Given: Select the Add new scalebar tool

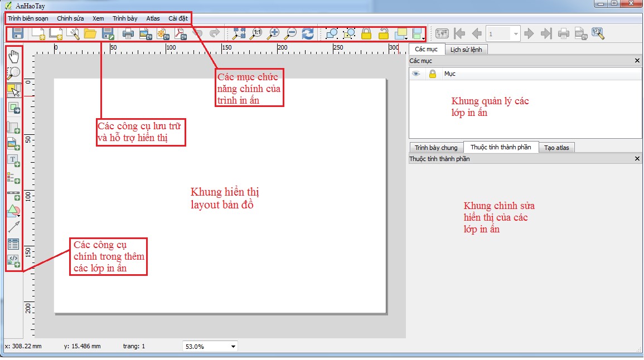Looking at the screenshot, I should coord(13,195).
